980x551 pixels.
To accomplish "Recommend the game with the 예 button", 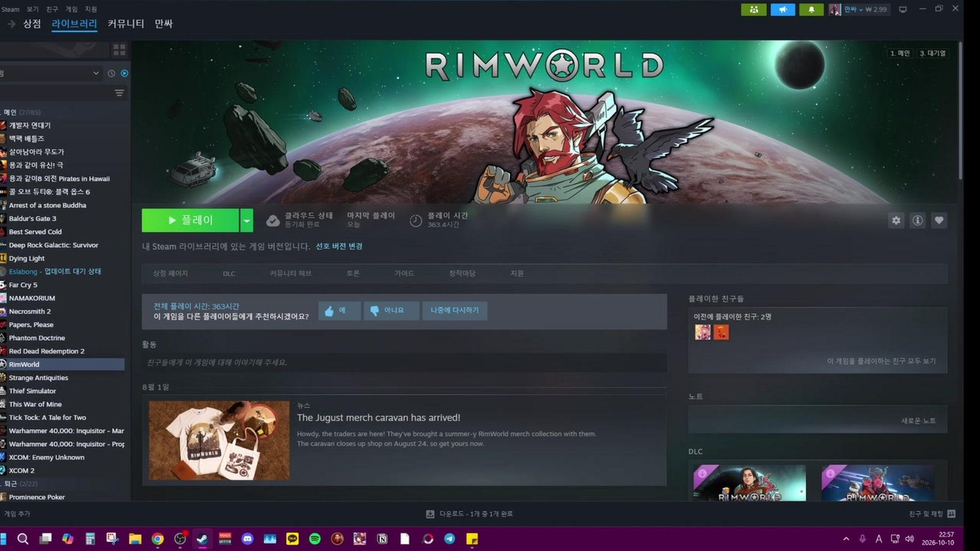I will point(339,311).
